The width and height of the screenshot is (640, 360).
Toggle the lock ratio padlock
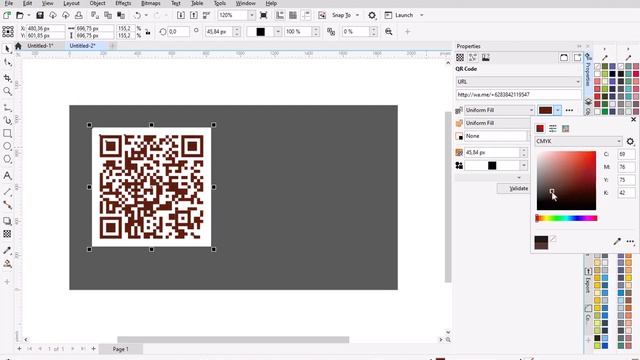point(148,32)
